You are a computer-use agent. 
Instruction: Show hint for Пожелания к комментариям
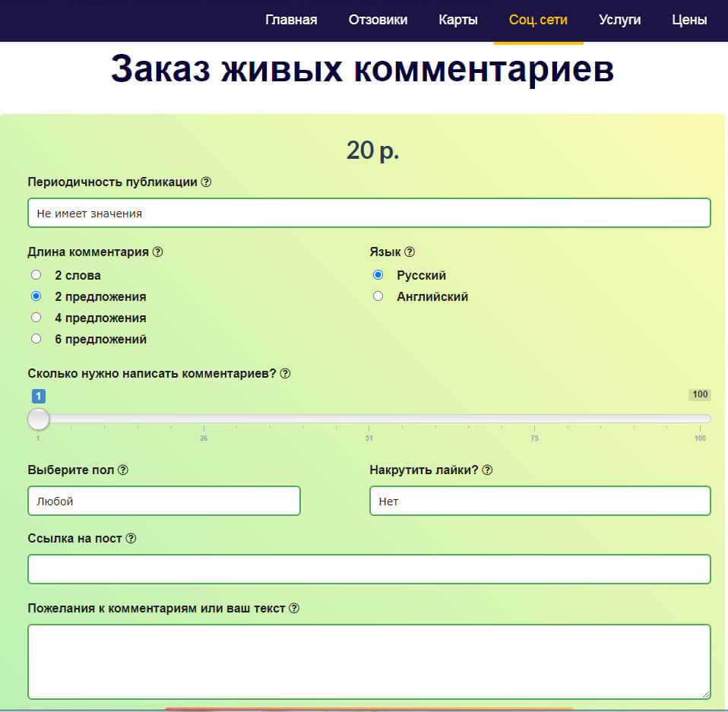(x=294, y=609)
